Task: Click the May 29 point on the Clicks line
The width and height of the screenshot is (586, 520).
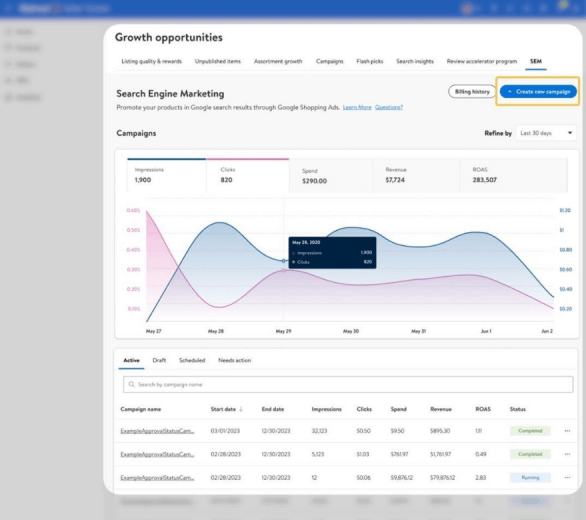Action: [284, 270]
